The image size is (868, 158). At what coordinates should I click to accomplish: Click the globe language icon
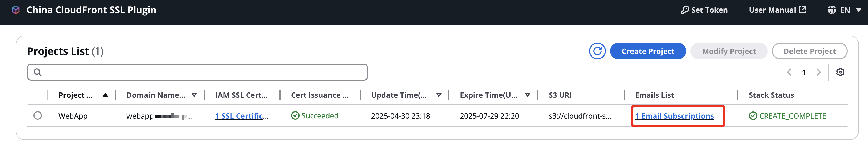(832, 10)
